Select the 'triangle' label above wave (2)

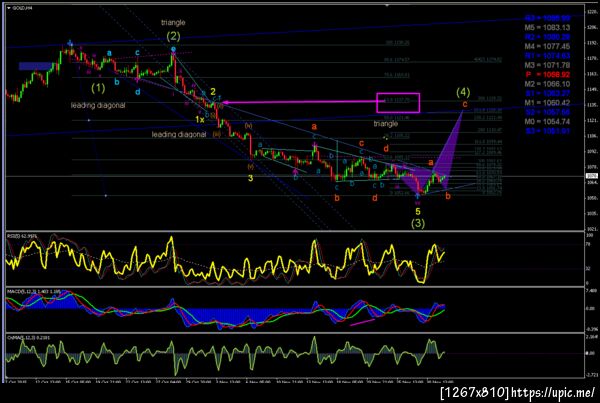tap(173, 23)
